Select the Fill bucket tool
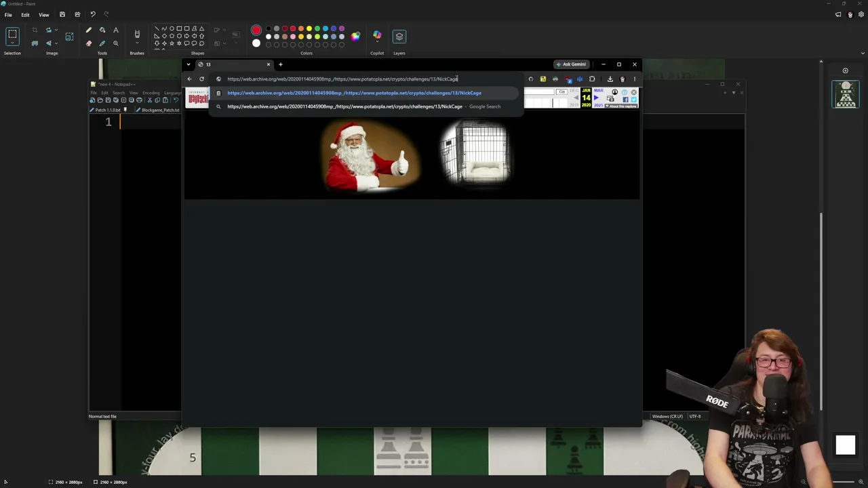The image size is (868, 488). click(x=102, y=30)
